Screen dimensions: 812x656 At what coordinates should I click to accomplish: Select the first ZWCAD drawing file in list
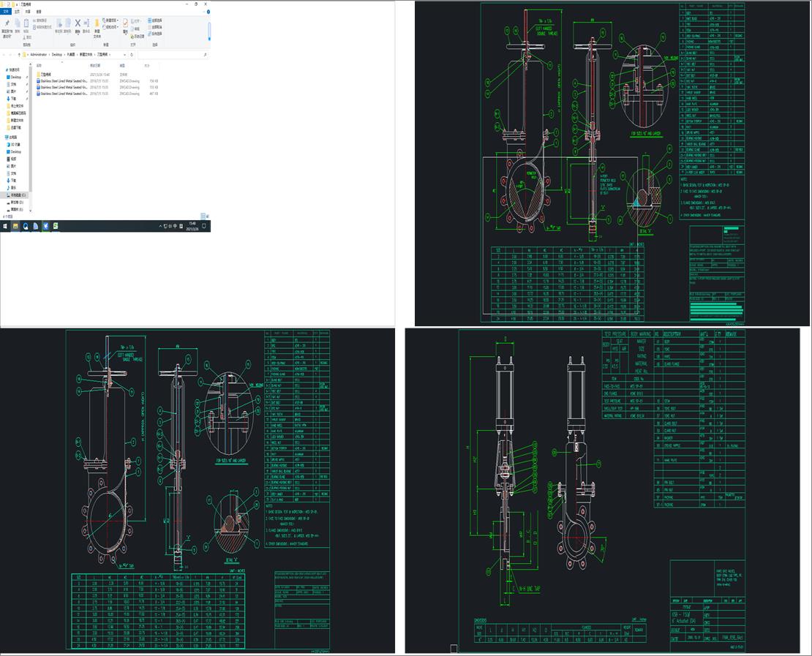63,80
